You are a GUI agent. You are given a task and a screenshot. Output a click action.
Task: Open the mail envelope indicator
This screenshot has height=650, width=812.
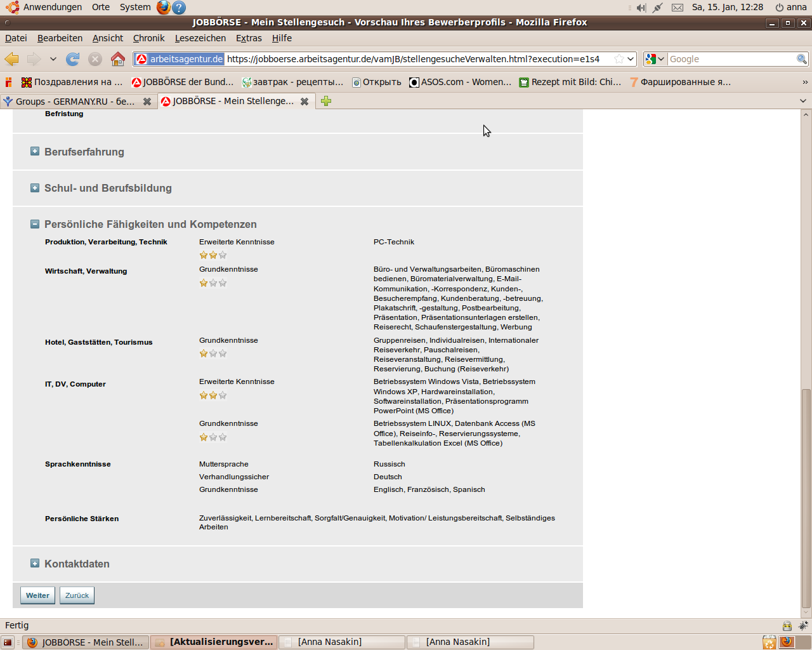click(678, 8)
